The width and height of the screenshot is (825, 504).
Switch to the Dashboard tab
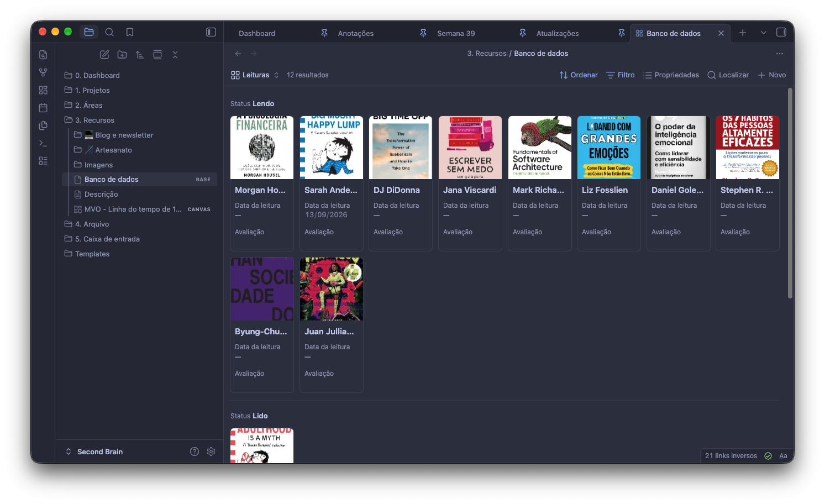pos(257,33)
